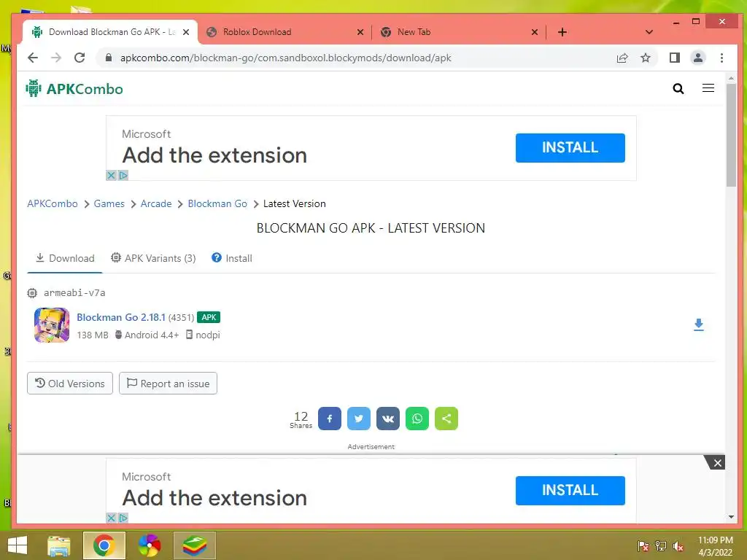Share on Twitter
The image size is (747, 560).
click(358, 419)
